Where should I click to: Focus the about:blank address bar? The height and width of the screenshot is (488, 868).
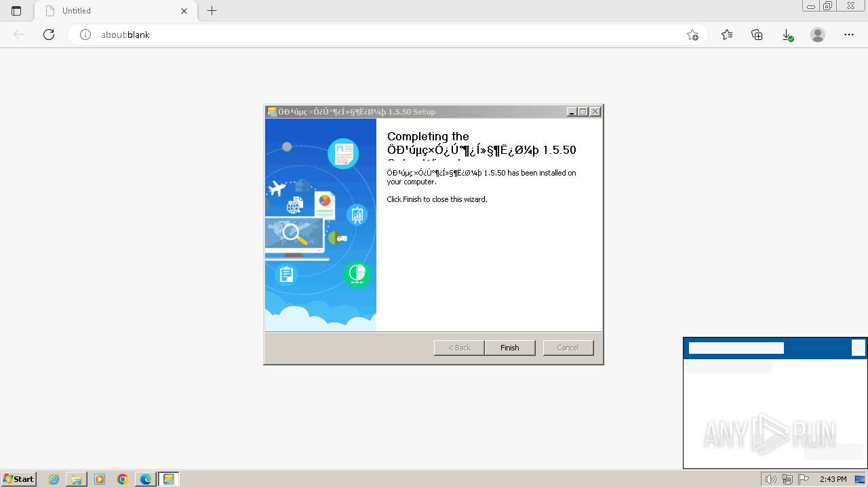tap(387, 35)
